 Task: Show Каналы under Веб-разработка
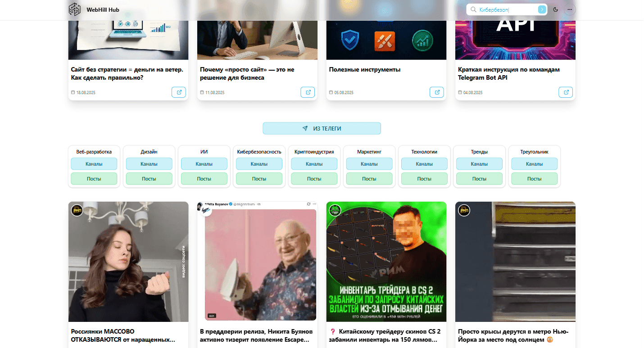[x=94, y=164]
